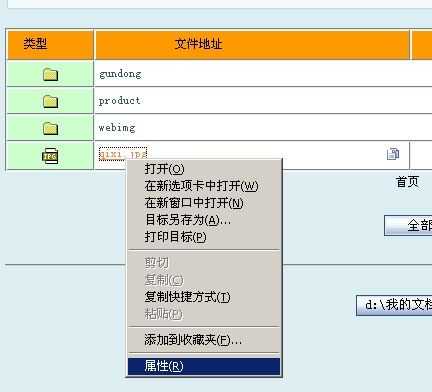Open the product folder link

(x=119, y=101)
